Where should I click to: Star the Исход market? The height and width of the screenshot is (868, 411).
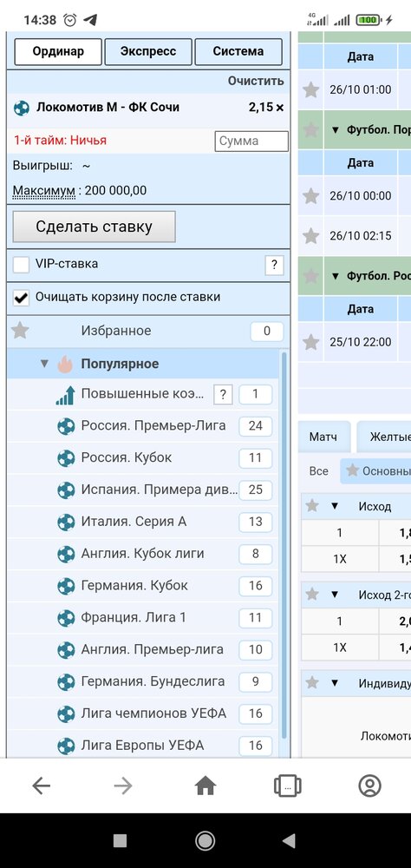312,506
